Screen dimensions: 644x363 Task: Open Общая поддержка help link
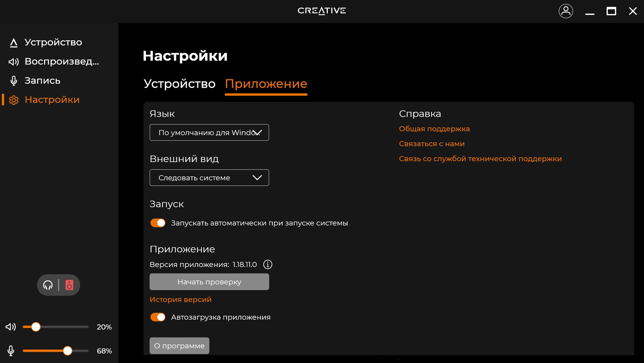click(x=434, y=129)
